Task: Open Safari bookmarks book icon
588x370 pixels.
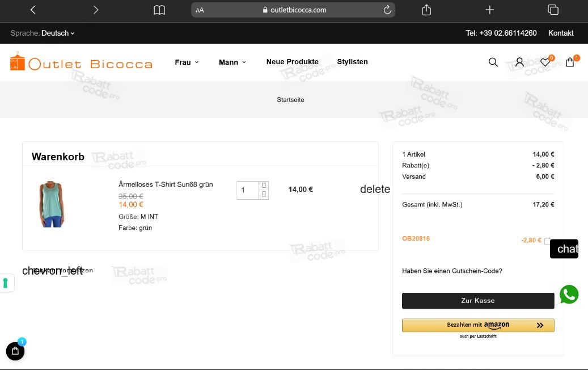Action: click(x=159, y=10)
